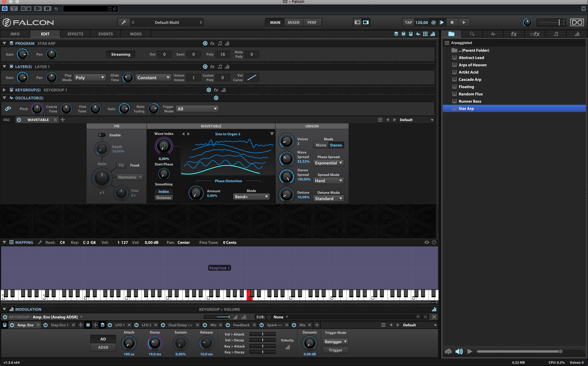Click the oscillator wave icon in edit toolbar
This screenshot has height=366, width=588.
(x=418, y=34)
